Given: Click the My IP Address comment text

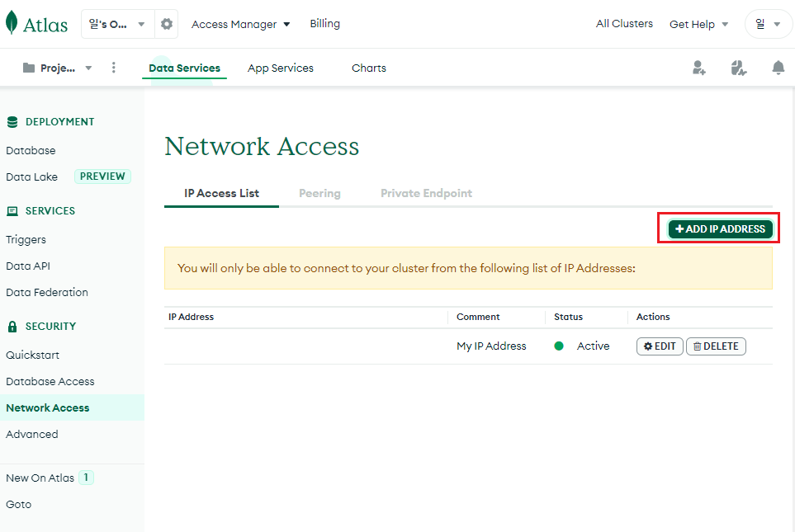Looking at the screenshot, I should pyautogui.click(x=491, y=346).
